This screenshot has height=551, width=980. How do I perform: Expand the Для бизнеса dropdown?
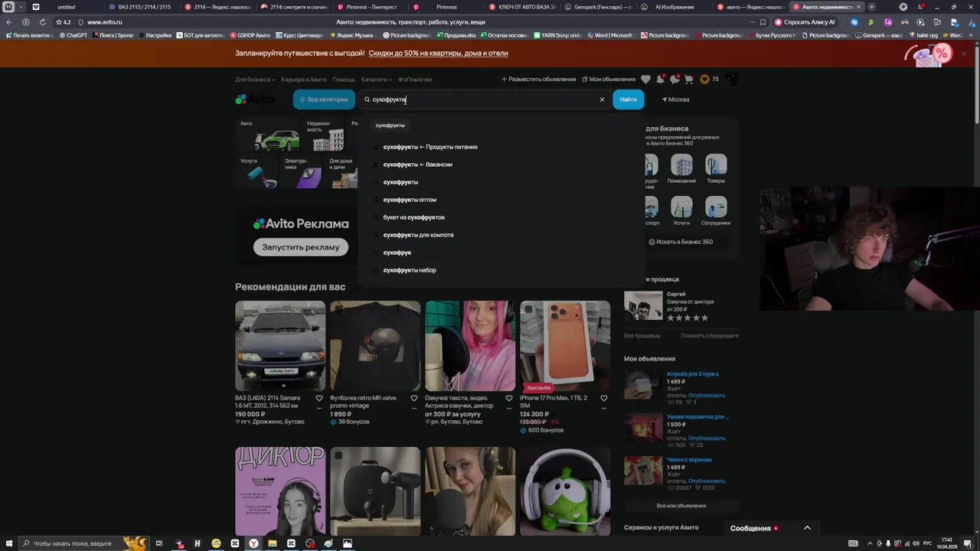[x=255, y=80]
